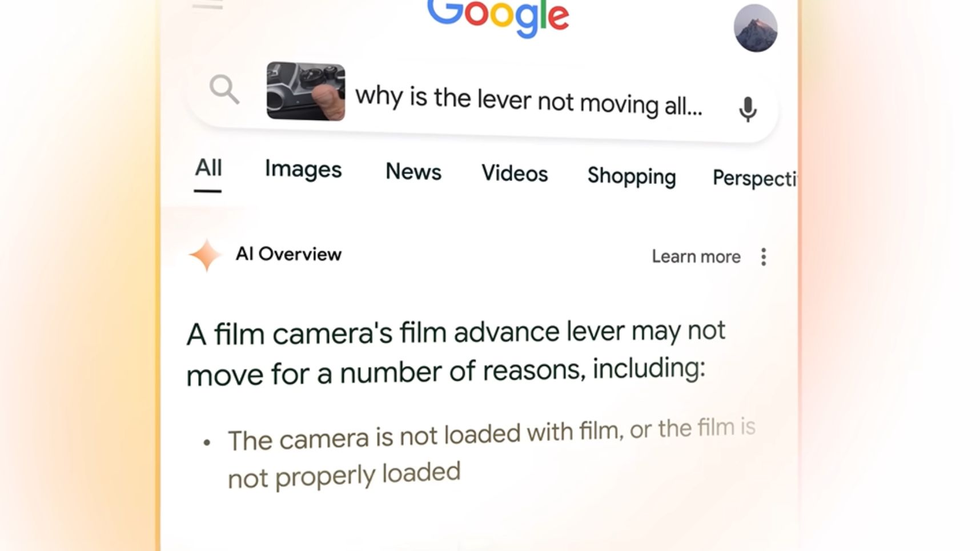Viewport: 980px width, 551px height.
Task: Click the Google logo
Action: point(498,18)
